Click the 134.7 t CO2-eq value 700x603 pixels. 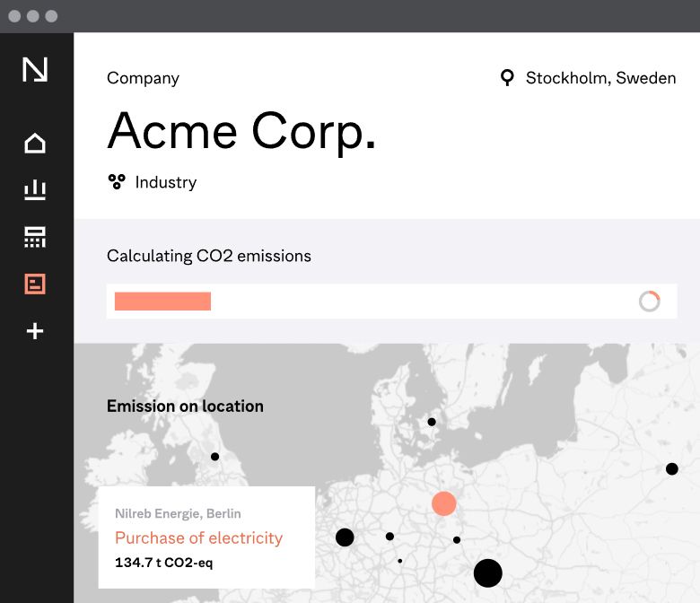pyautogui.click(x=164, y=563)
